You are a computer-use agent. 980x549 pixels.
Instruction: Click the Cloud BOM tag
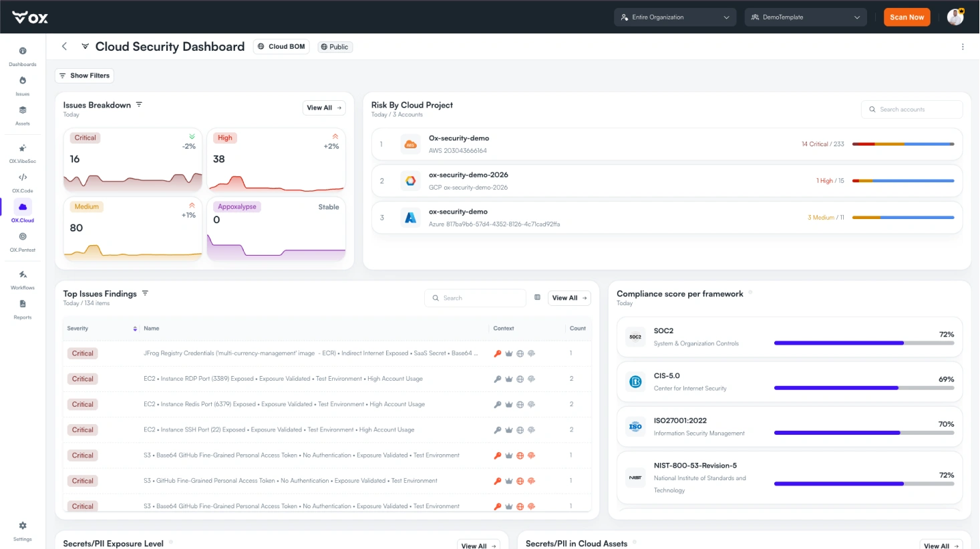(x=281, y=47)
